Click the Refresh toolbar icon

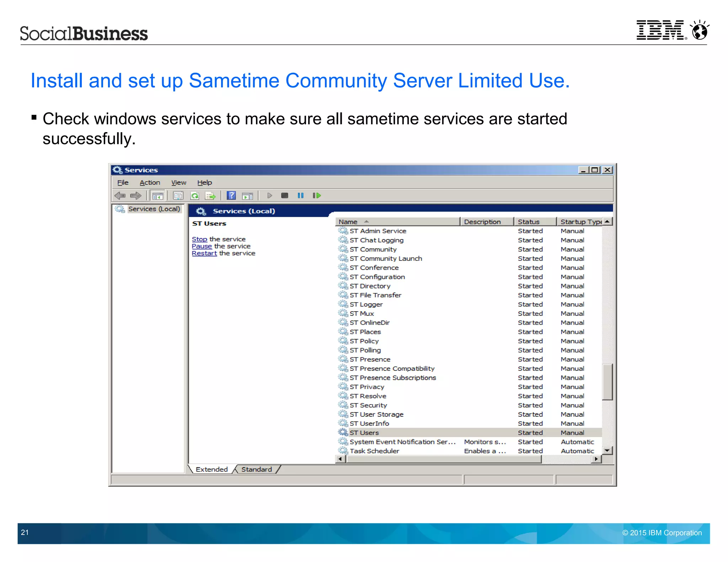click(x=195, y=195)
